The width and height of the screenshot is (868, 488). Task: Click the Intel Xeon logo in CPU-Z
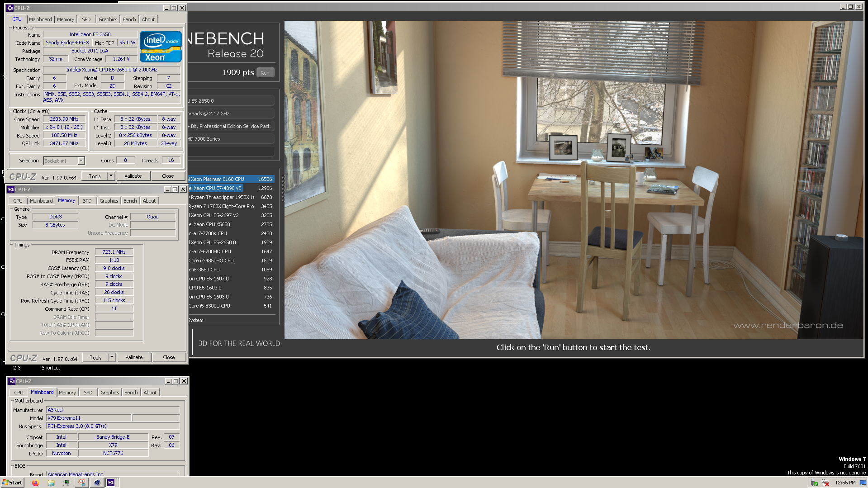(161, 47)
